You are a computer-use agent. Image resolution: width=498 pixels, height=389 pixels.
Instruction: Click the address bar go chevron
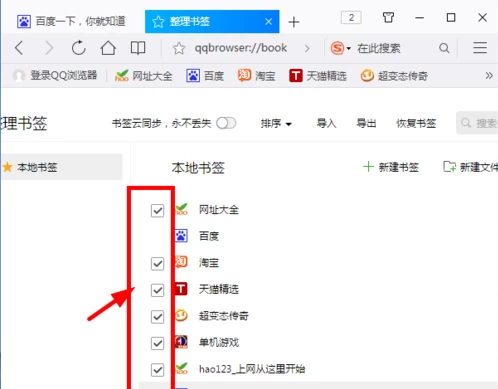click(307, 49)
